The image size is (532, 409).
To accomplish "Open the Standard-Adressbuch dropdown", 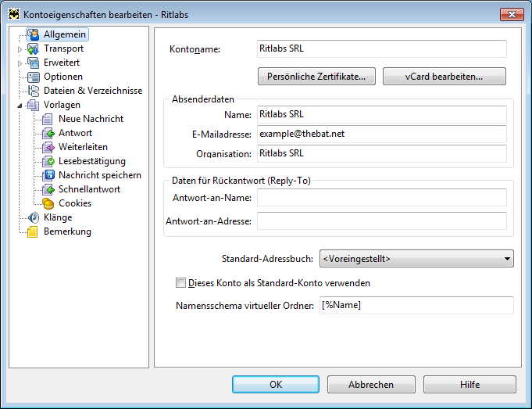I will 416,259.
